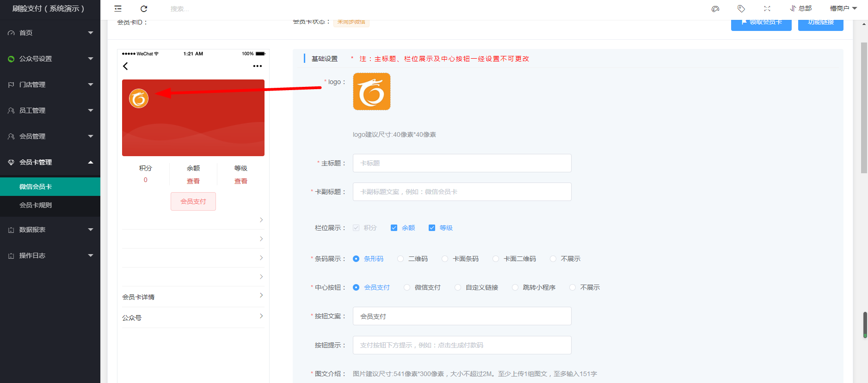Select 微信支付 center button option
The height and width of the screenshot is (383, 868).
tap(407, 287)
